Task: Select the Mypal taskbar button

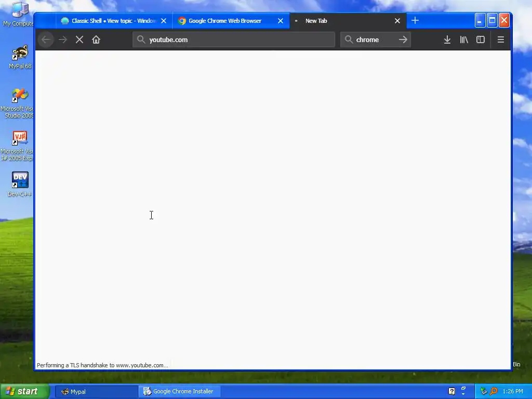Action: (96, 392)
